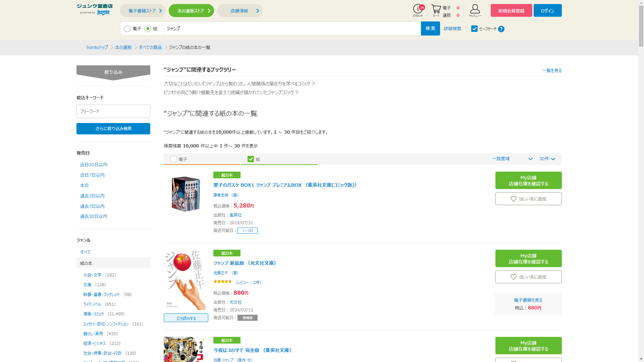Toggle the セーフサーチ checkbox
This screenshot has width=644, height=362.
pos(474,29)
